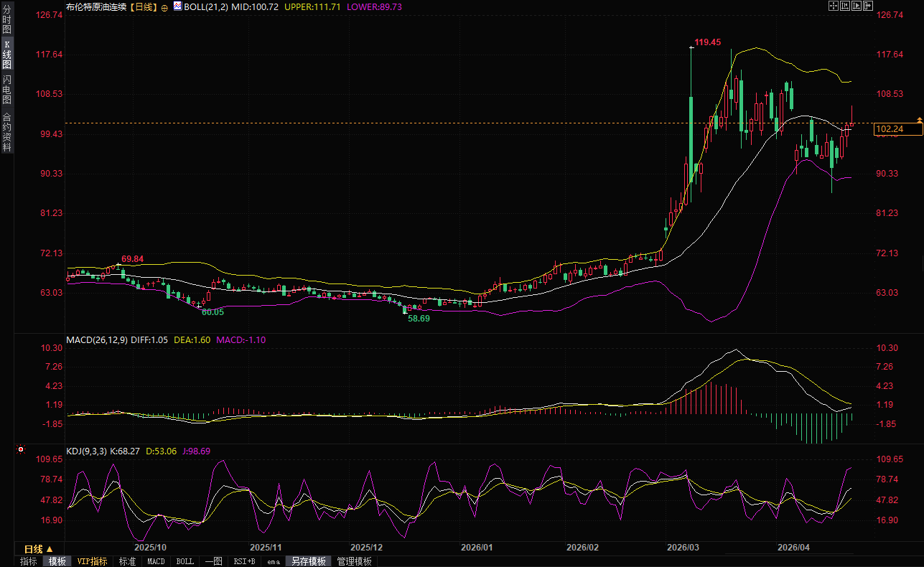Viewport: 924px width, 567px height.
Task: Click the current price tag 102.24
Action: pos(899,129)
